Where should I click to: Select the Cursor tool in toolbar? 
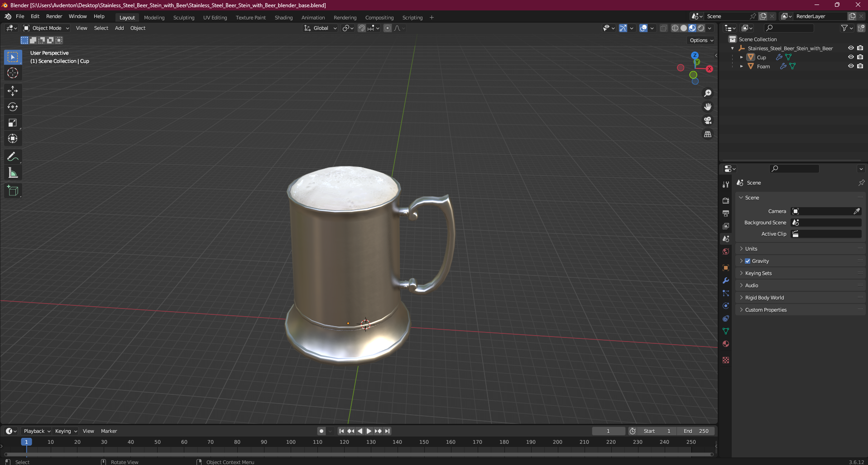click(13, 73)
